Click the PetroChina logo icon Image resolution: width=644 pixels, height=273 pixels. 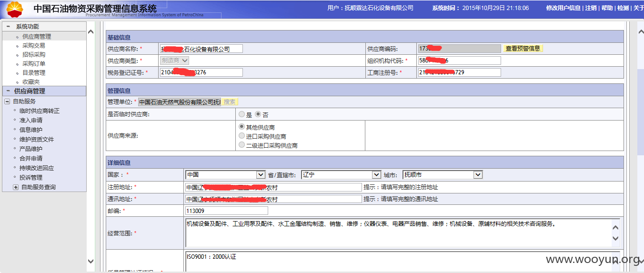tap(15, 9)
